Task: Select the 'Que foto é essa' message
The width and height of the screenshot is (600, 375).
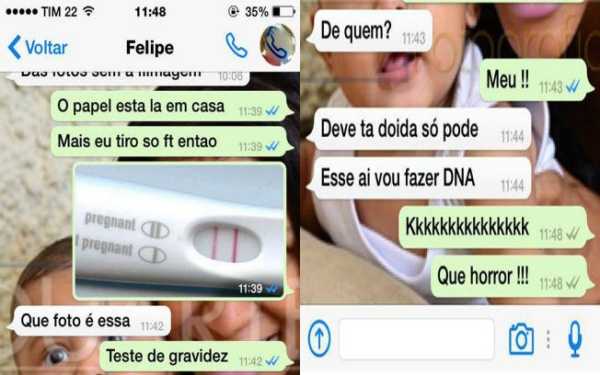Action: [x=90, y=321]
